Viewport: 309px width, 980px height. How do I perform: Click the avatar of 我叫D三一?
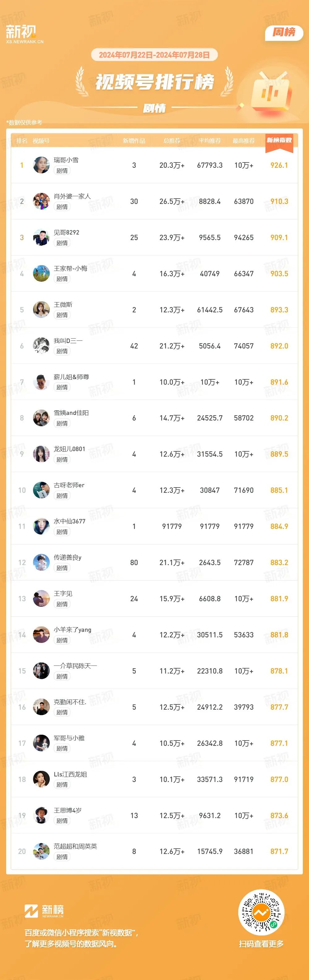tap(41, 345)
